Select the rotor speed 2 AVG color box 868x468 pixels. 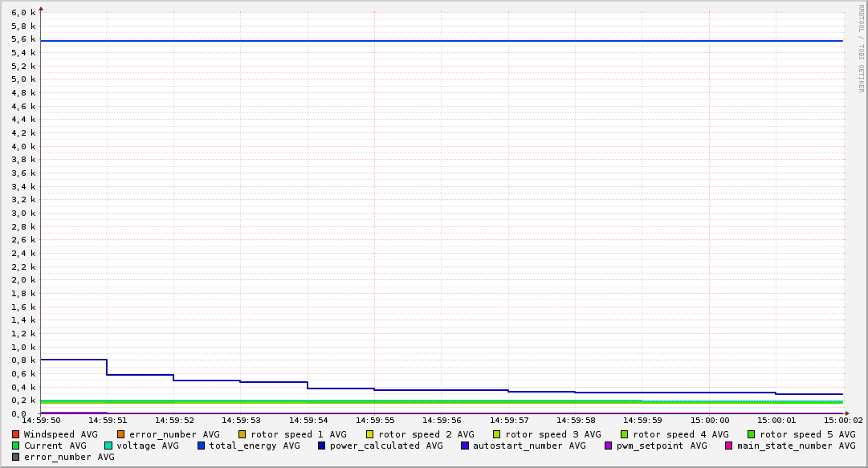(370, 434)
